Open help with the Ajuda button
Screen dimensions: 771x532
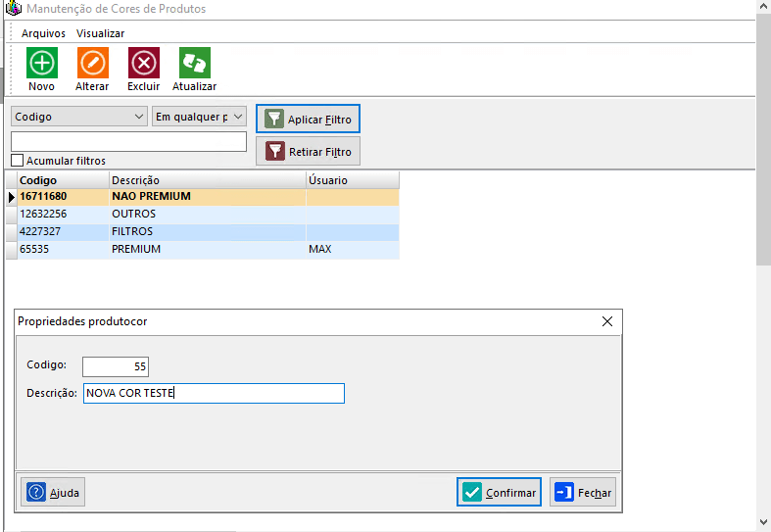click(54, 492)
